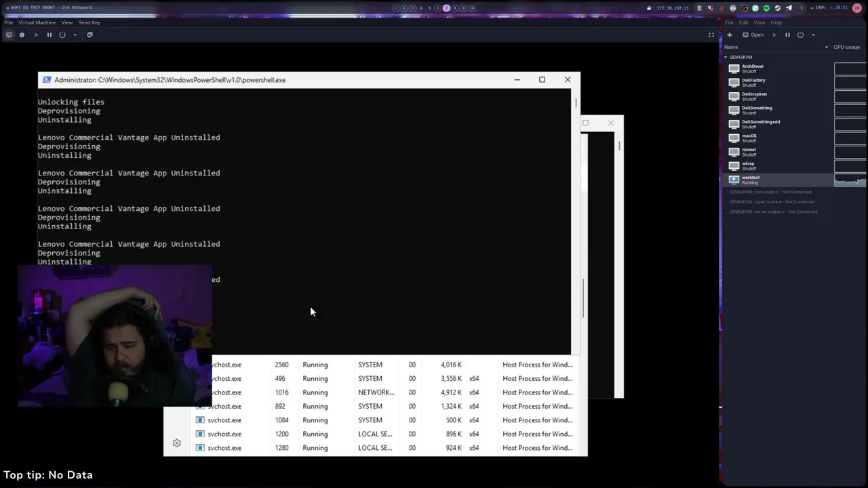Show virtual hardware details info icon

tap(22, 35)
